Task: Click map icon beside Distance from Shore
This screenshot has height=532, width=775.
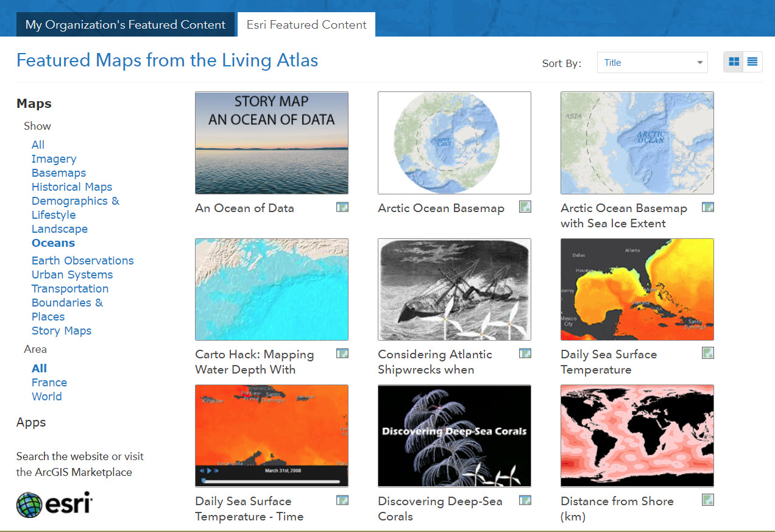Action: [708, 500]
